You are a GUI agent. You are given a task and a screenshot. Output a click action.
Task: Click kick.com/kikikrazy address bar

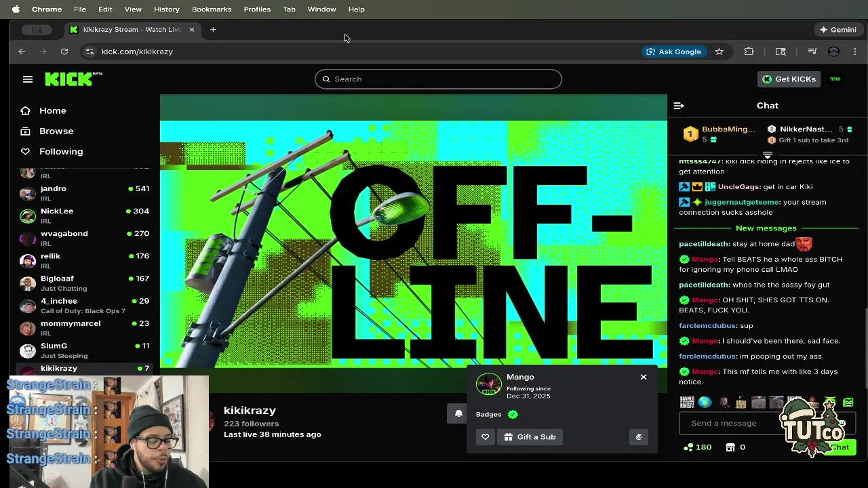(x=137, y=52)
